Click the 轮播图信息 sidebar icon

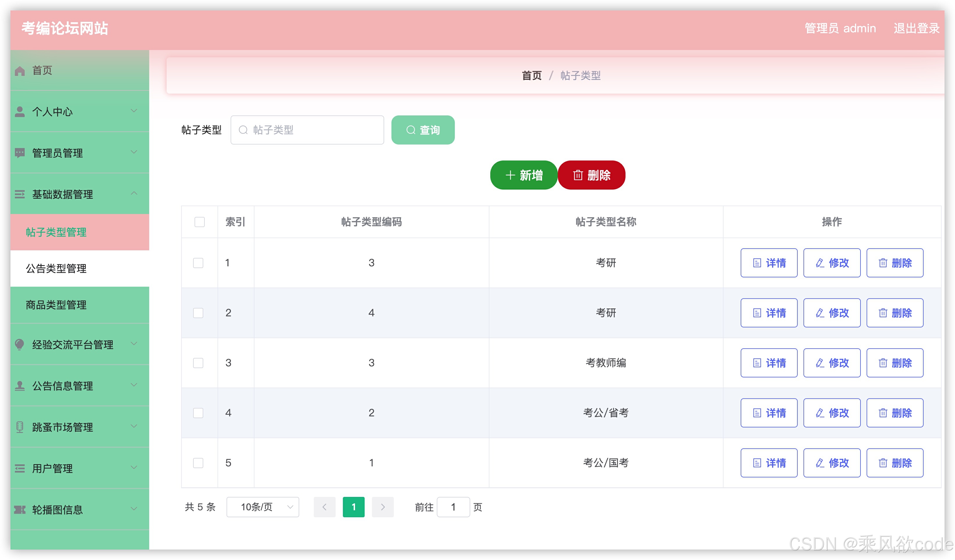click(x=19, y=509)
